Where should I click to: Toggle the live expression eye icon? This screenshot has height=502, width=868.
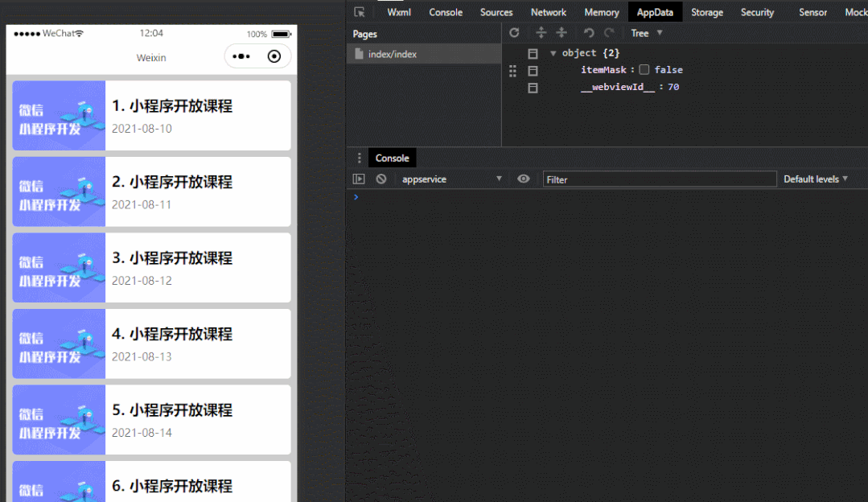click(523, 179)
